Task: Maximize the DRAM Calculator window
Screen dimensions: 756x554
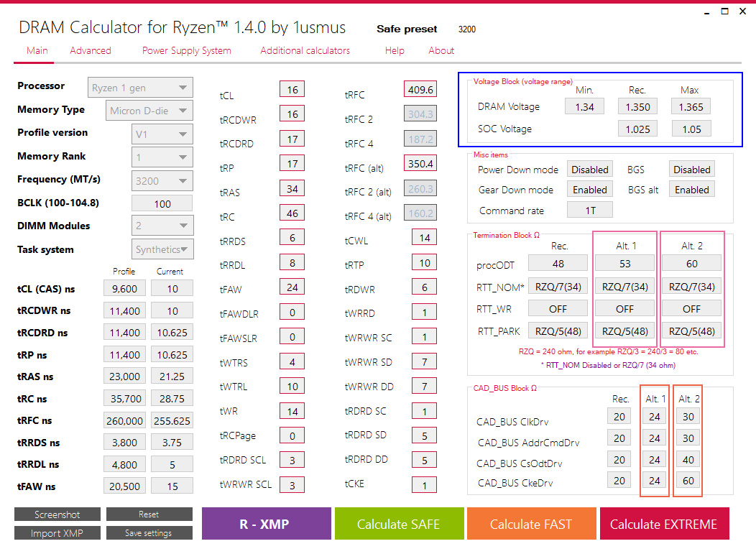Action: [x=724, y=11]
